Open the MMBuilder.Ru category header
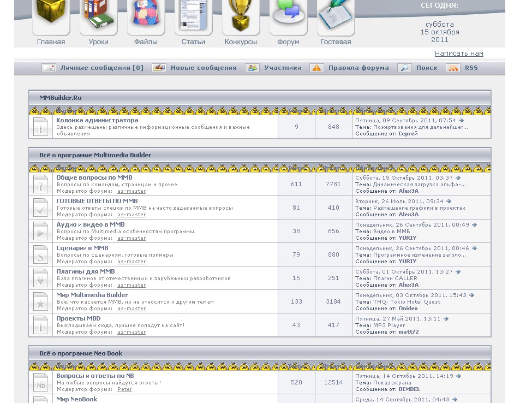Viewport: 532px width, 403px height. (61, 98)
